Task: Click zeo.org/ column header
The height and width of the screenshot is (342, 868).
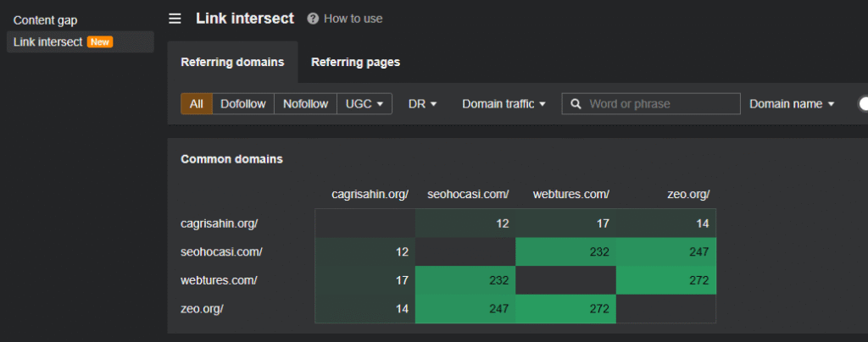Action: tap(688, 195)
